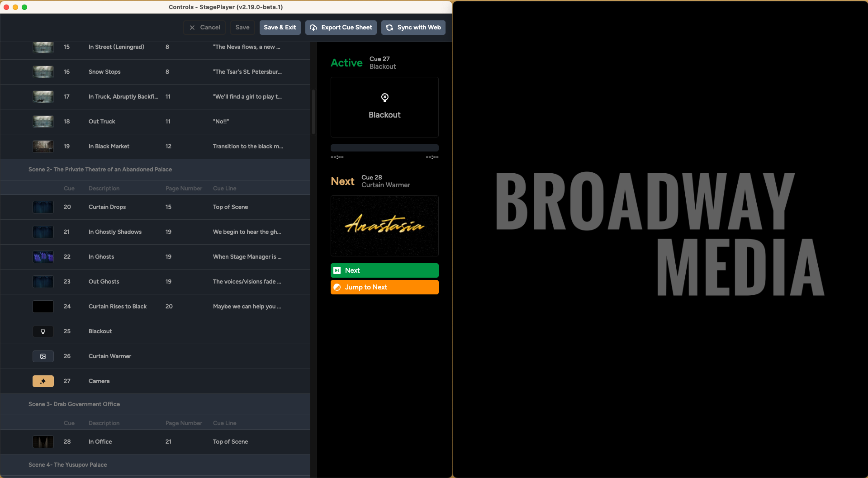Click the cloud icon on Export Cue Sheet
Viewport: 868px width, 478px height.
313,28
